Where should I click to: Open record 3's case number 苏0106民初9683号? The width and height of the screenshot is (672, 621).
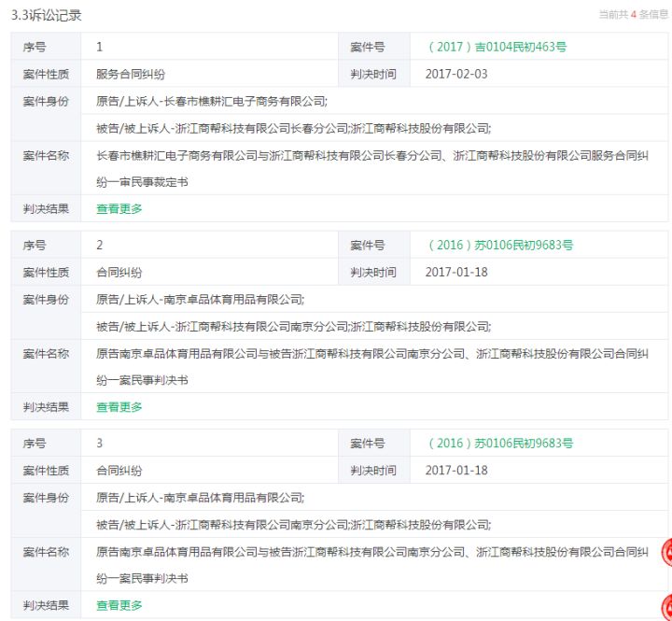[499, 444]
